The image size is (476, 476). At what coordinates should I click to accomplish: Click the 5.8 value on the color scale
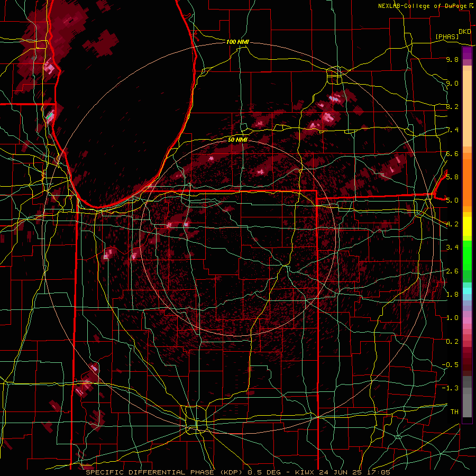coord(452,177)
